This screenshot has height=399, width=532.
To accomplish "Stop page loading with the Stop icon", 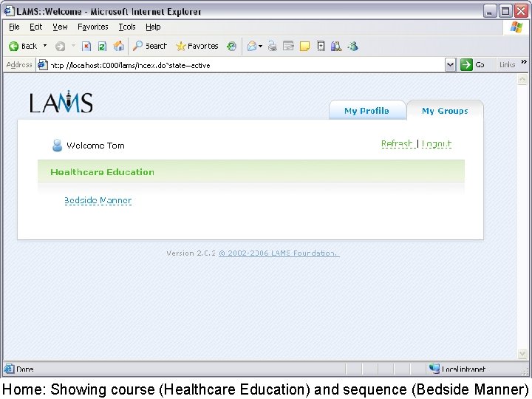I will (x=86, y=46).
